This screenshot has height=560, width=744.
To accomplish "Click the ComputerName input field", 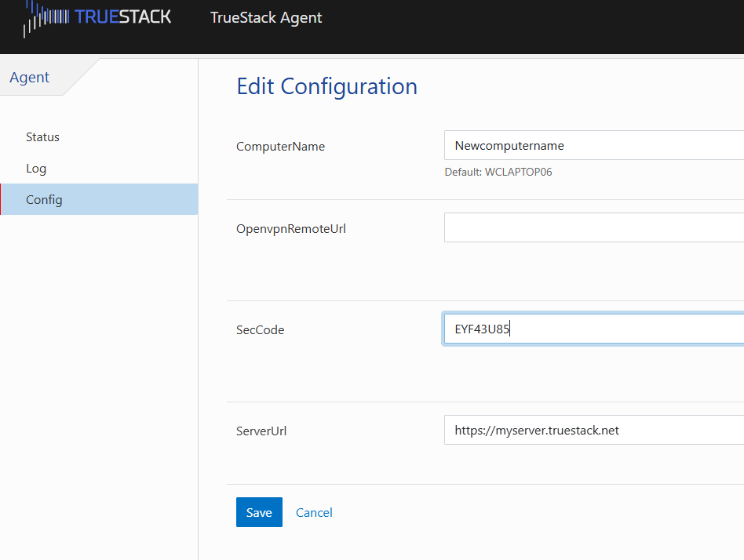I will pyautogui.click(x=593, y=145).
